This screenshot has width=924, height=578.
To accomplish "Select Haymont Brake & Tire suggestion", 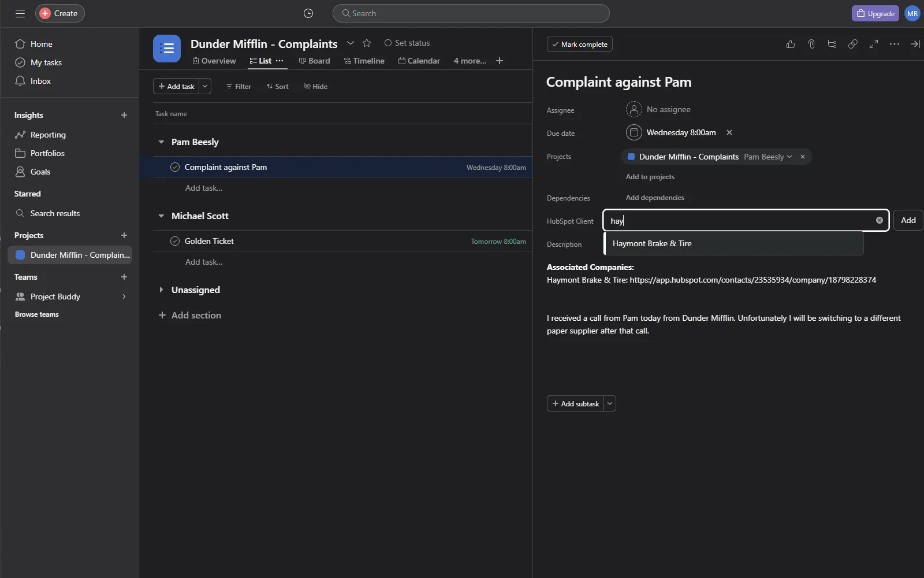I will [652, 243].
